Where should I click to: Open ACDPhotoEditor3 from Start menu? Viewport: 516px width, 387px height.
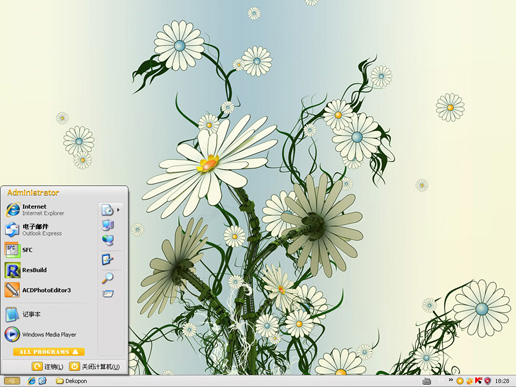(38, 290)
